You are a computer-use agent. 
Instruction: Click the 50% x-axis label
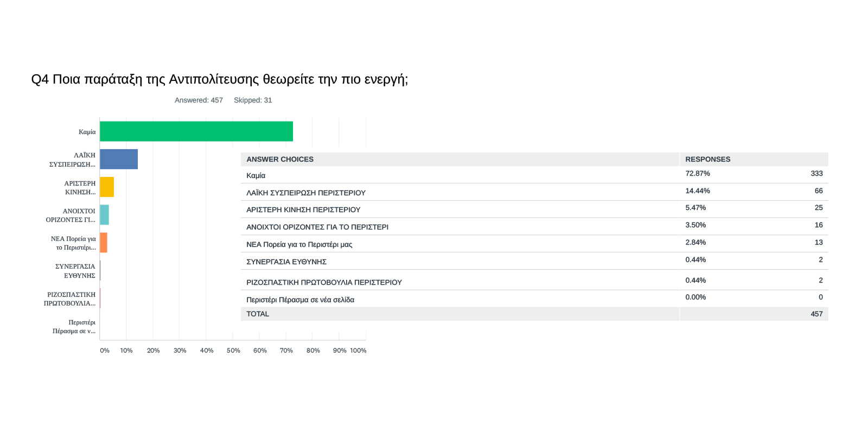233,350
